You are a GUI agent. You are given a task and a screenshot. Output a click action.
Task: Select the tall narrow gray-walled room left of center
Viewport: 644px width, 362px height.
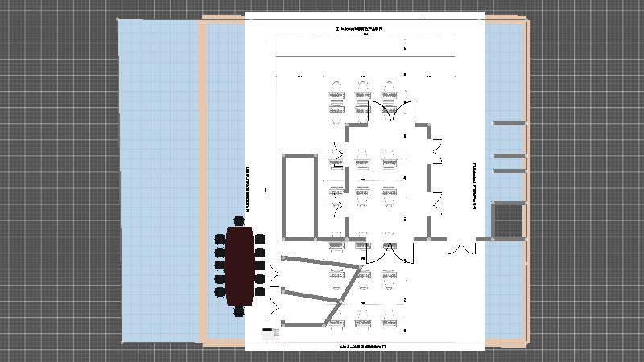pos(299,196)
